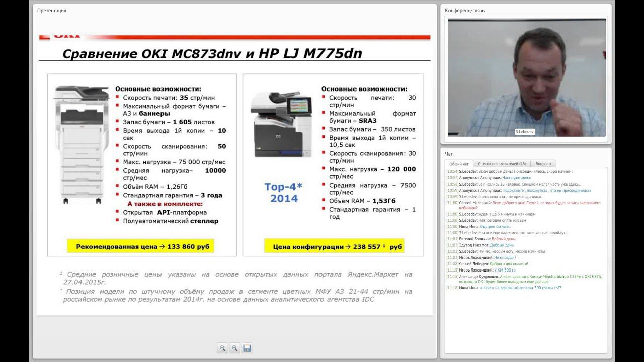644x362 pixels.
Task: Select chat message 'Ну что, кворум есть'
Action: [496, 251]
